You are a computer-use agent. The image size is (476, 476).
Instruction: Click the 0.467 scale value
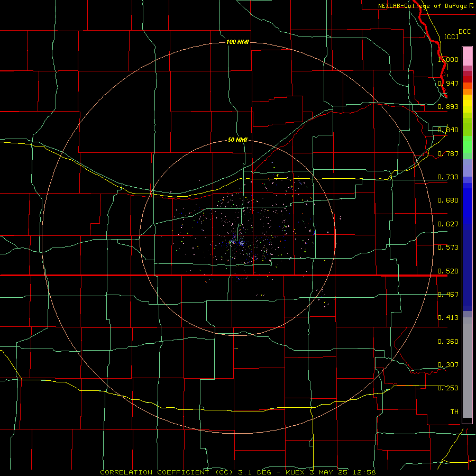pyautogui.click(x=448, y=295)
